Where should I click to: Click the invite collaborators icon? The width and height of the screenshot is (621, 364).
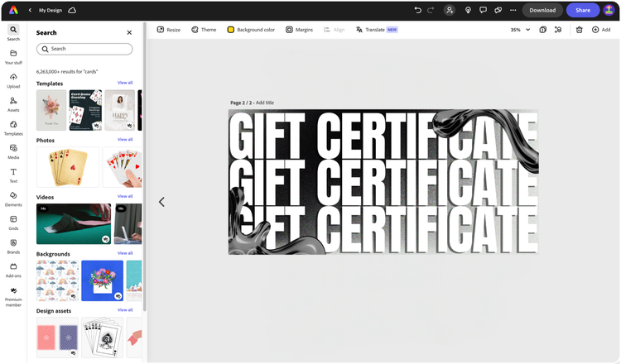pyautogui.click(x=450, y=10)
